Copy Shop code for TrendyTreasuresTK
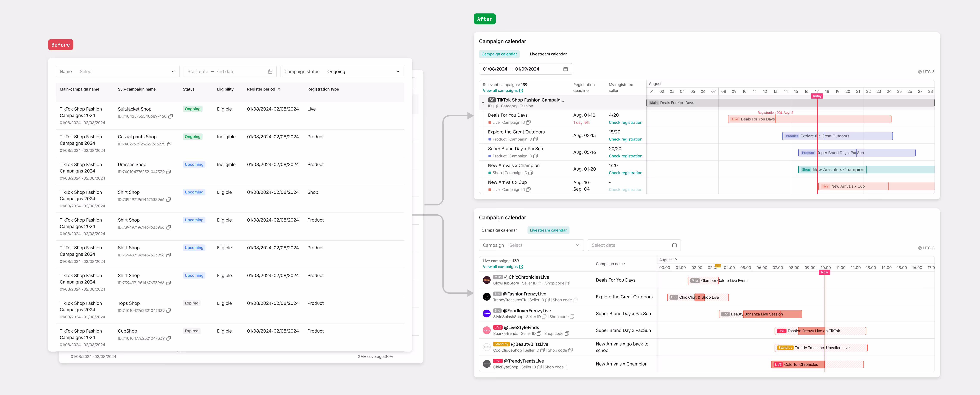980x395 pixels. point(575,300)
